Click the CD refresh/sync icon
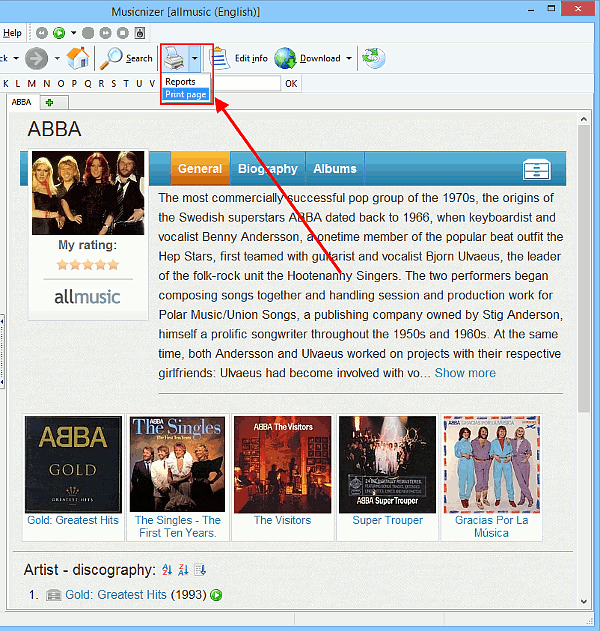Image resolution: width=600 pixels, height=631 pixels. click(x=373, y=58)
